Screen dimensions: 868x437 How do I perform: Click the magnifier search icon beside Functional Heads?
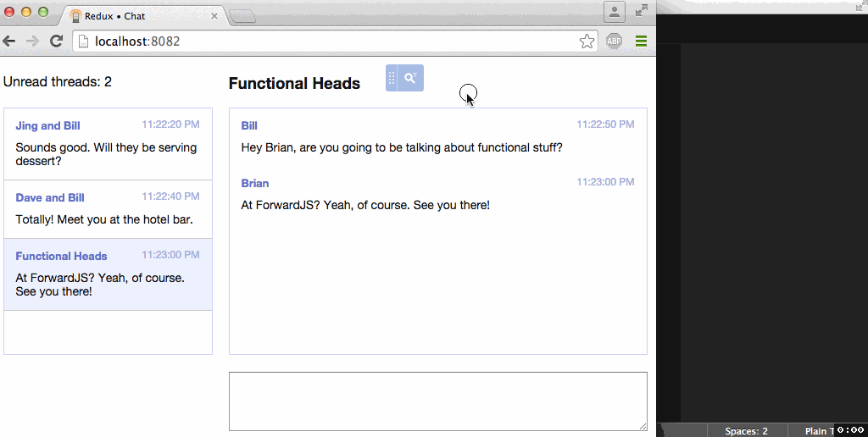(411, 78)
